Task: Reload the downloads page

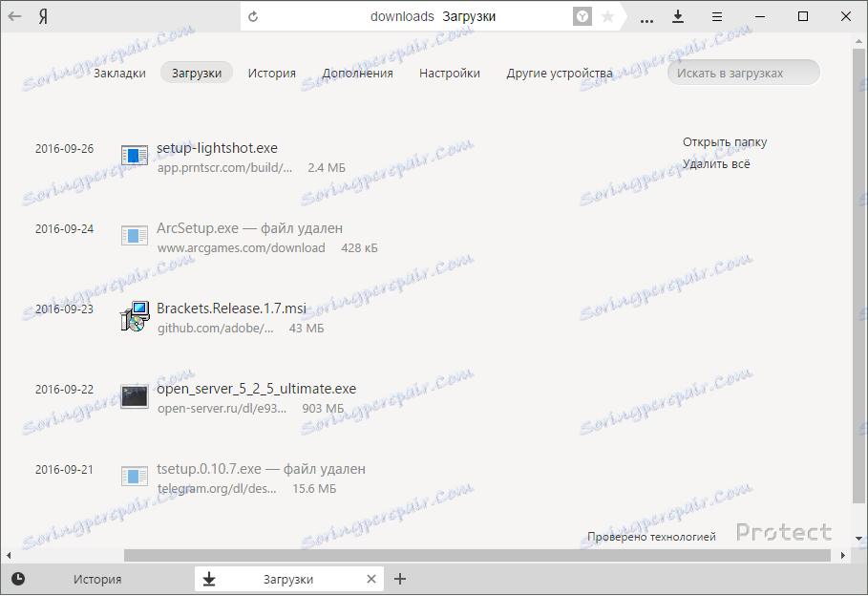Action: 253,16
